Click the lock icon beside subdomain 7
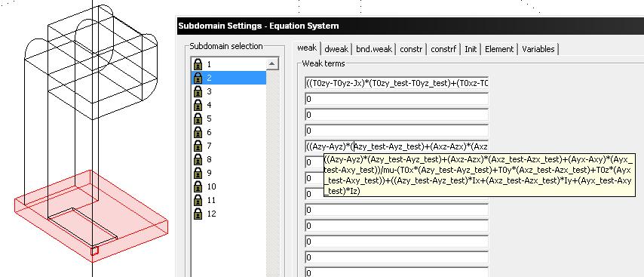The image size is (644, 277). (x=198, y=146)
